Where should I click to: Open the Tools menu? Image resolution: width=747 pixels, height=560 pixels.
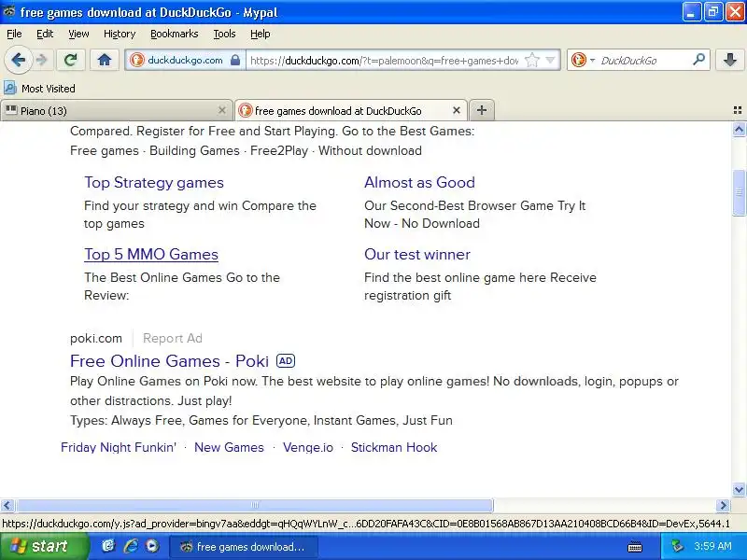224,34
